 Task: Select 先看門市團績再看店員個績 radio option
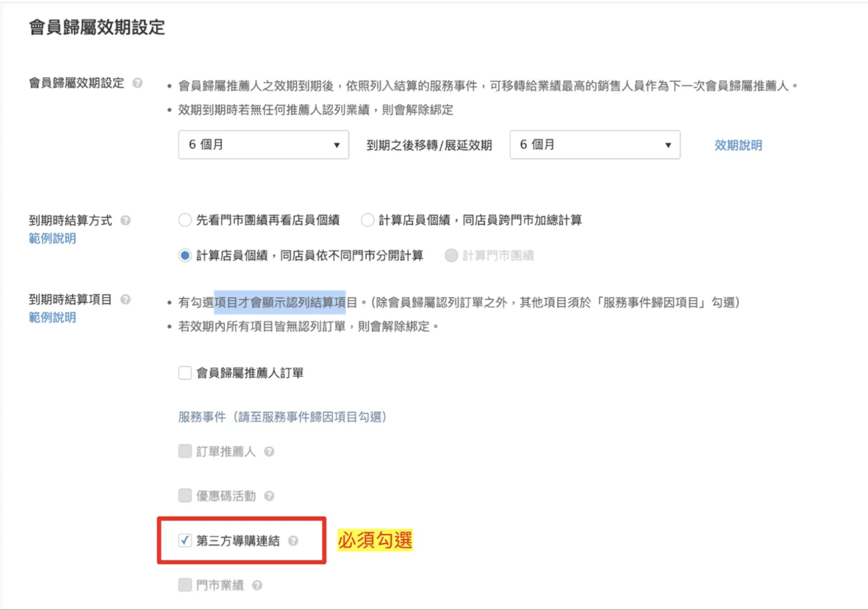pos(185,220)
